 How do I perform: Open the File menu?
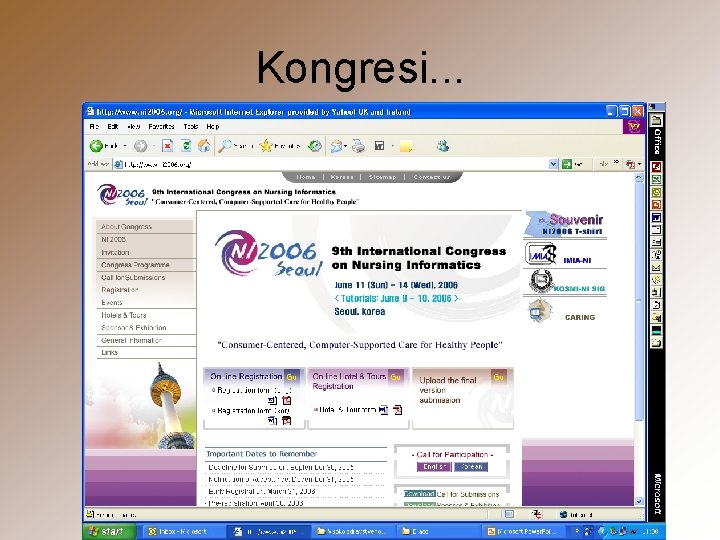click(x=94, y=126)
